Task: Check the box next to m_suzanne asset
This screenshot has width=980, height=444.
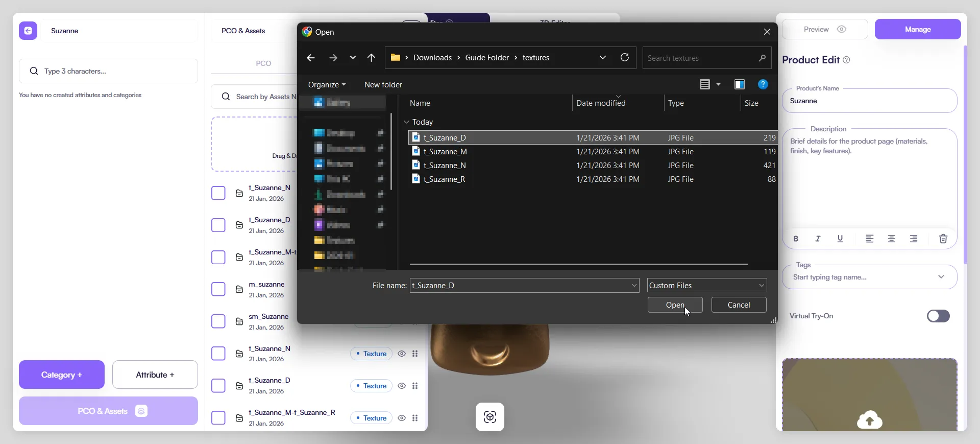Action: (218, 289)
